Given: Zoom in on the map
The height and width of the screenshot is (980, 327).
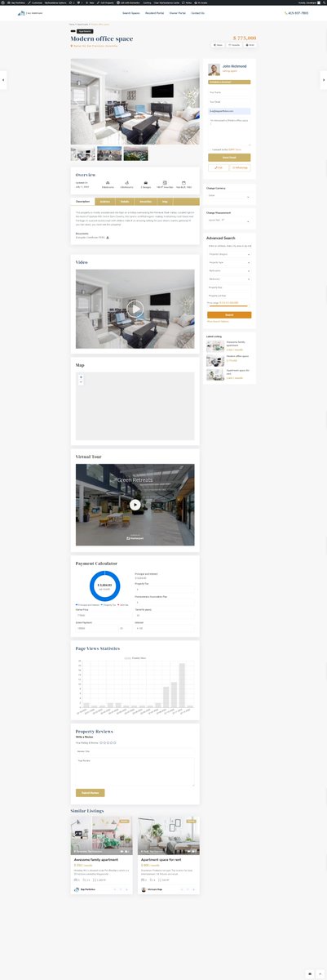Looking at the screenshot, I should [x=81, y=377].
